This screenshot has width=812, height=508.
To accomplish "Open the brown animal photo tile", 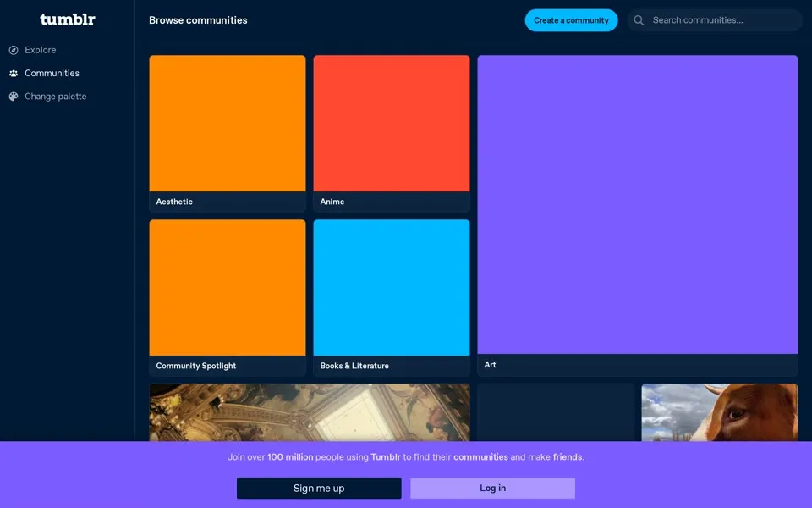I will pos(719,412).
